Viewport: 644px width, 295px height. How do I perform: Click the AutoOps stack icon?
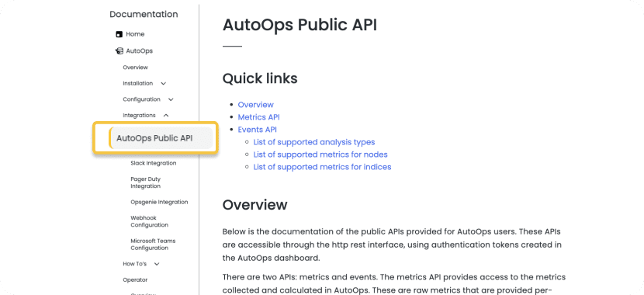(119, 51)
